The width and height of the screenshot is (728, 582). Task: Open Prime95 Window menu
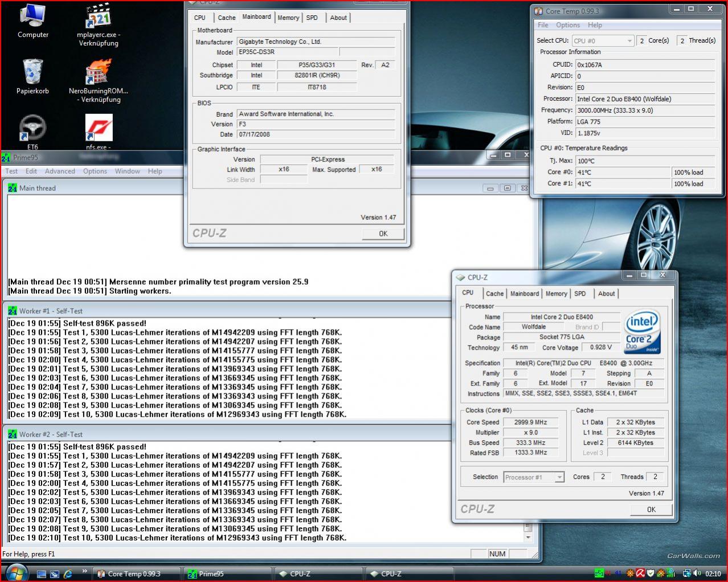[128, 171]
